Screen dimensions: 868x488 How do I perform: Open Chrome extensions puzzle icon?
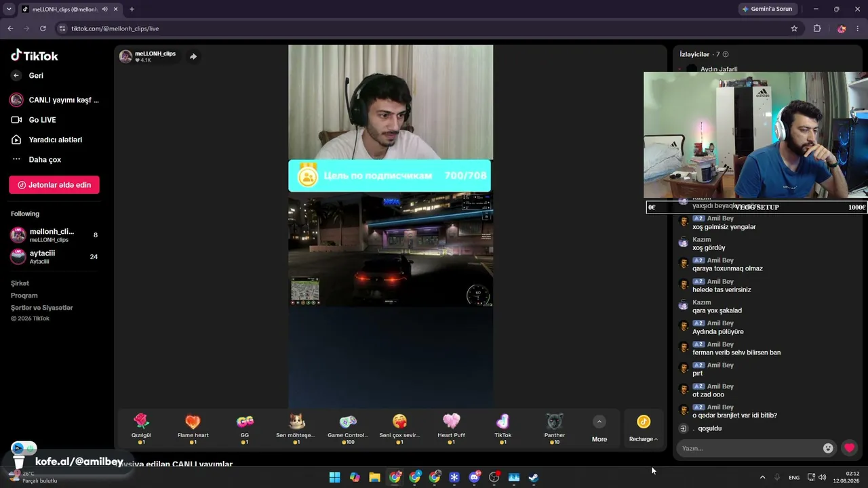click(x=817, y=28)
